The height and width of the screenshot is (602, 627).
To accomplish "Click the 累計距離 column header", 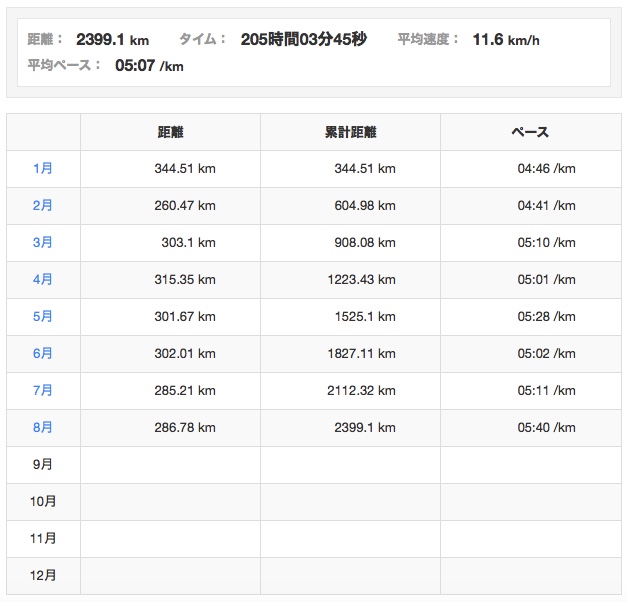I will (350, 132).
